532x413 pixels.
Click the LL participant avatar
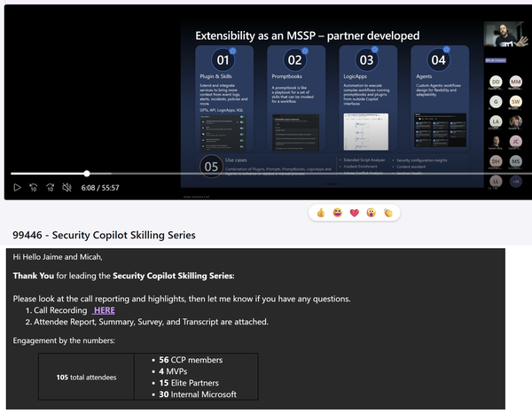(x=496, y=181)
